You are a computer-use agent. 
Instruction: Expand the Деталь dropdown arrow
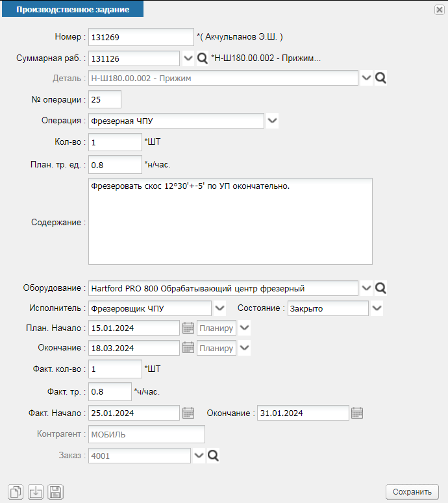click(x=366, y=78)
